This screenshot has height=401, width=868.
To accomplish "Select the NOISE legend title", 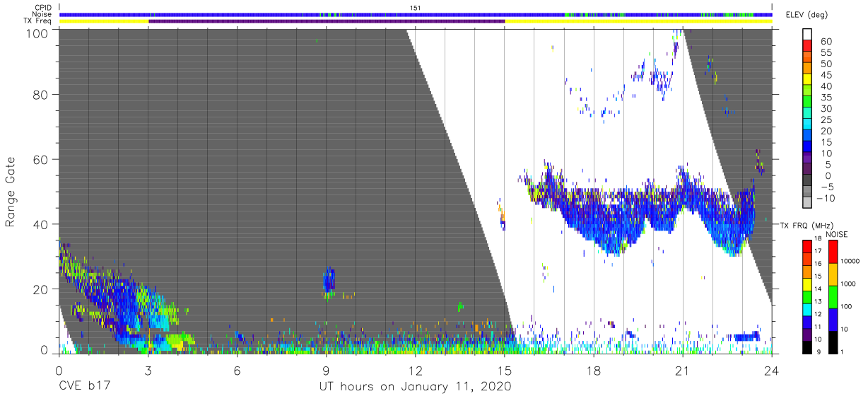I will pyautogui.click(x=837, y=234).
